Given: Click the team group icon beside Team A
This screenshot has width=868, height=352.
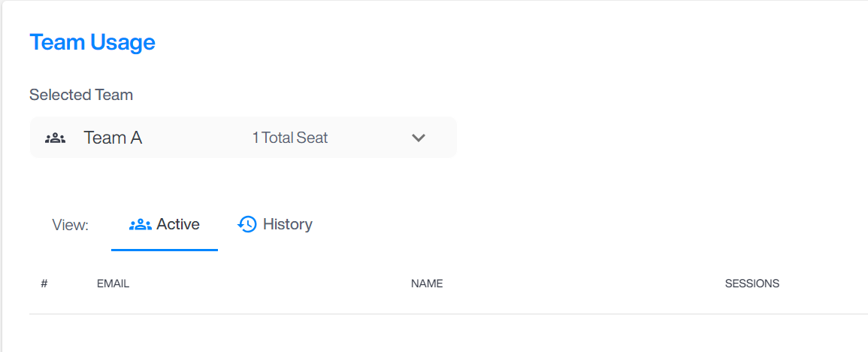Looking at the screenshot, I should [x=56, y=138].
